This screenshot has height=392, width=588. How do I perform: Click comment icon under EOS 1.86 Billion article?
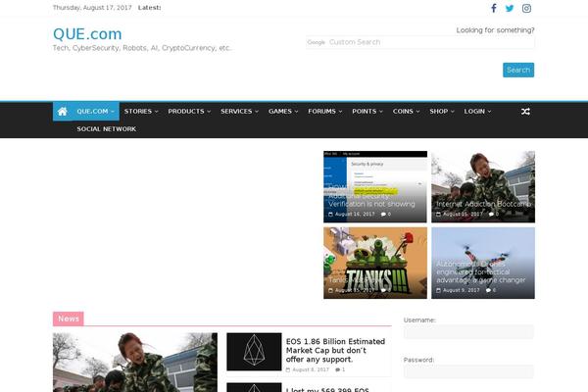click(337, 369)
